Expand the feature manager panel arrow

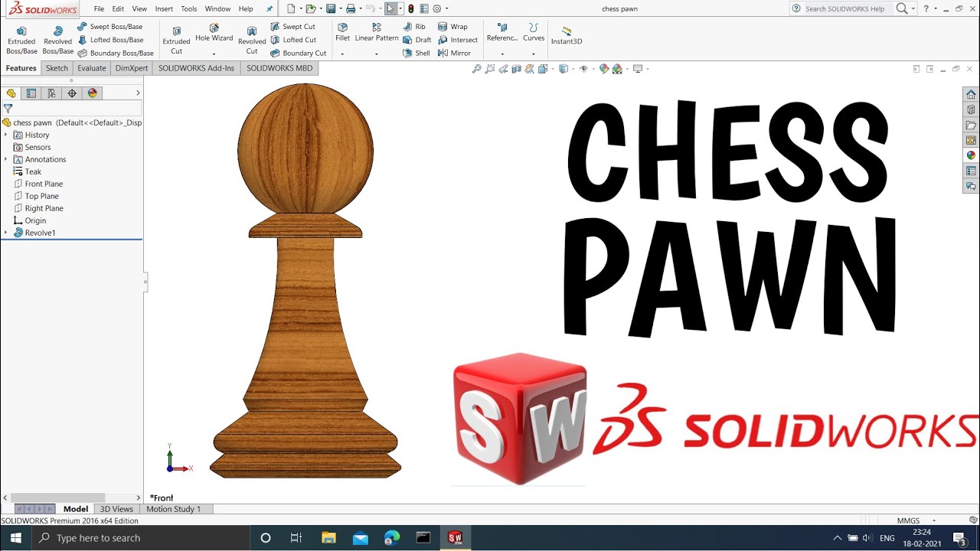pos(138,93)
